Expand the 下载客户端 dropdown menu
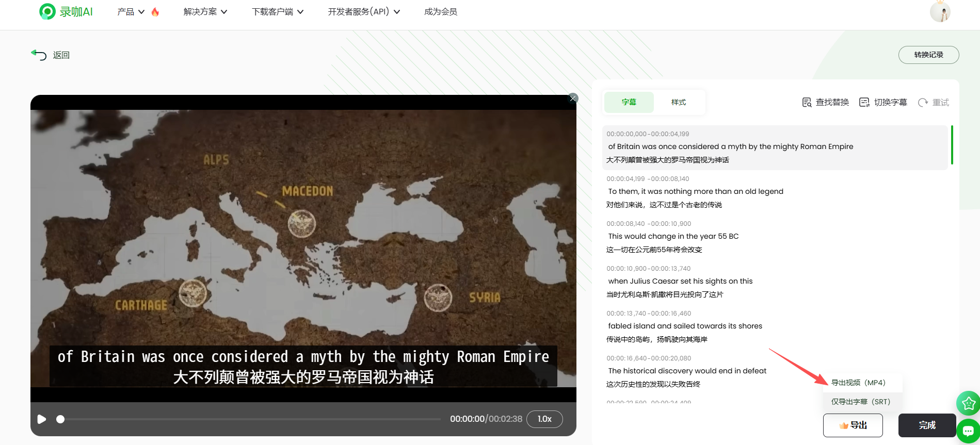This screenshot has height=445, width=980. (278, 12)
